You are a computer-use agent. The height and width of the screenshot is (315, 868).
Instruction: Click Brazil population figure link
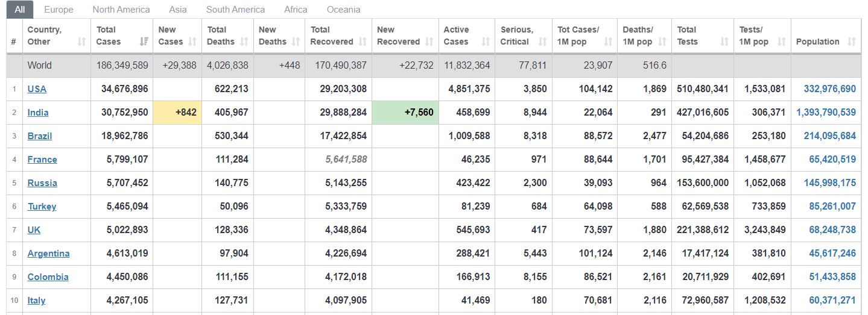click(x=829, y=136)
